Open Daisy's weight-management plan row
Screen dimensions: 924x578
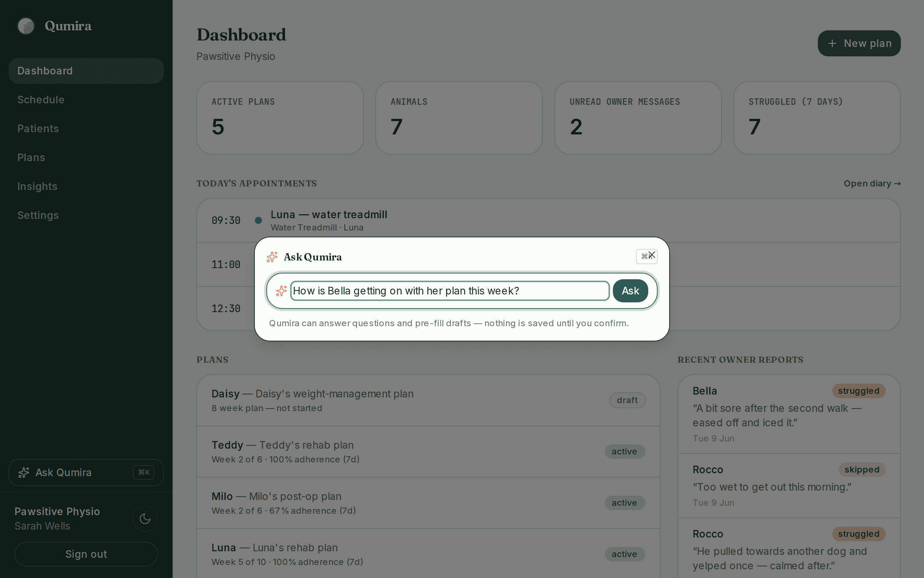coord(428,400)
